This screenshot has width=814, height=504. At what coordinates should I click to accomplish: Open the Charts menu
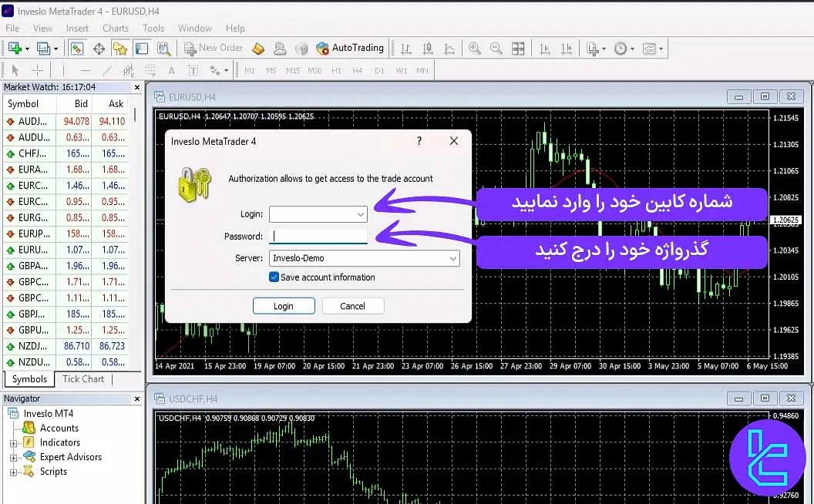115,28
